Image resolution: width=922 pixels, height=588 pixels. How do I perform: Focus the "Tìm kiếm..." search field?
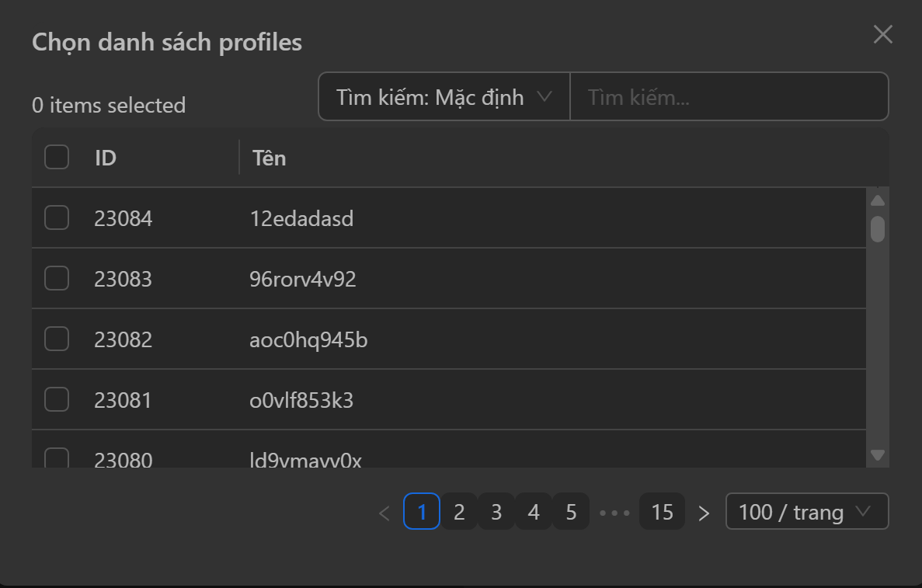729,97
